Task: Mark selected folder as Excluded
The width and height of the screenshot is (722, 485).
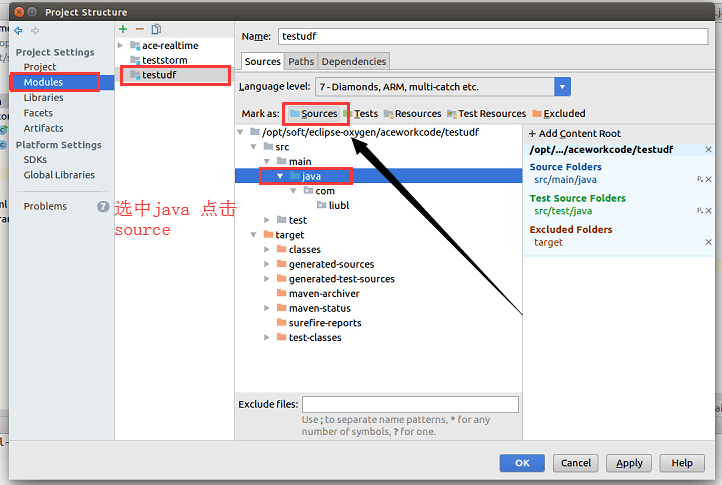Action: point(559,114)
